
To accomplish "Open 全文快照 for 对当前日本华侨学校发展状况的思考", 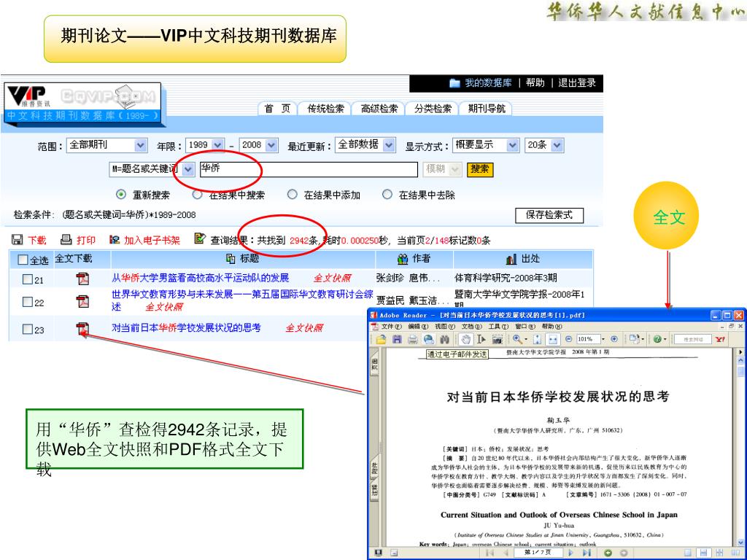I will point(304,328).
